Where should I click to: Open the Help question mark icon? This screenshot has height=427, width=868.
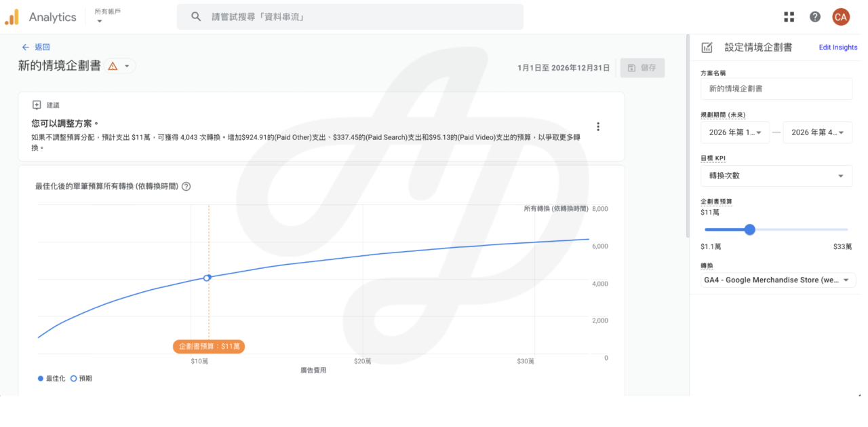coord(815,17)
